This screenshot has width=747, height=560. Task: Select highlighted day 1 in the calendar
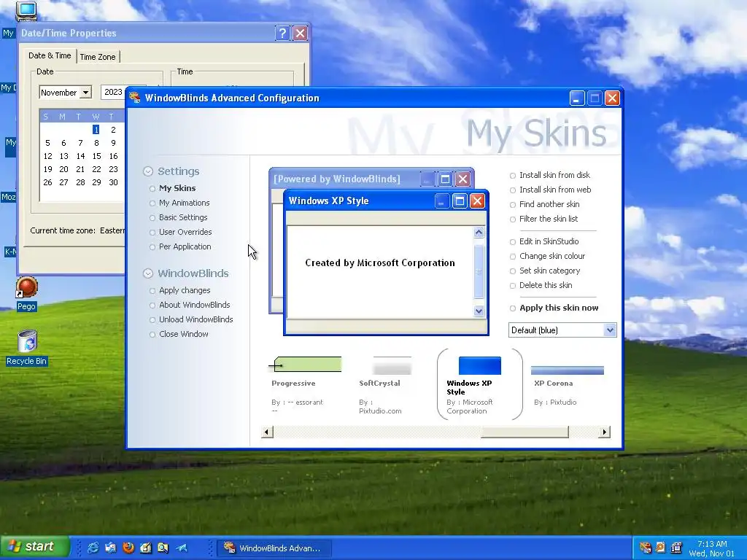pos(96,130)
